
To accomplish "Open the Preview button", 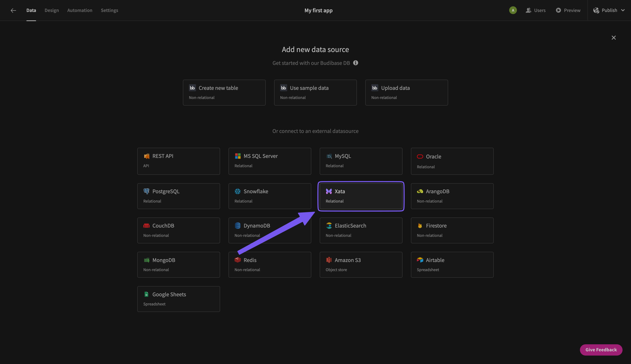I will (568, 10).
